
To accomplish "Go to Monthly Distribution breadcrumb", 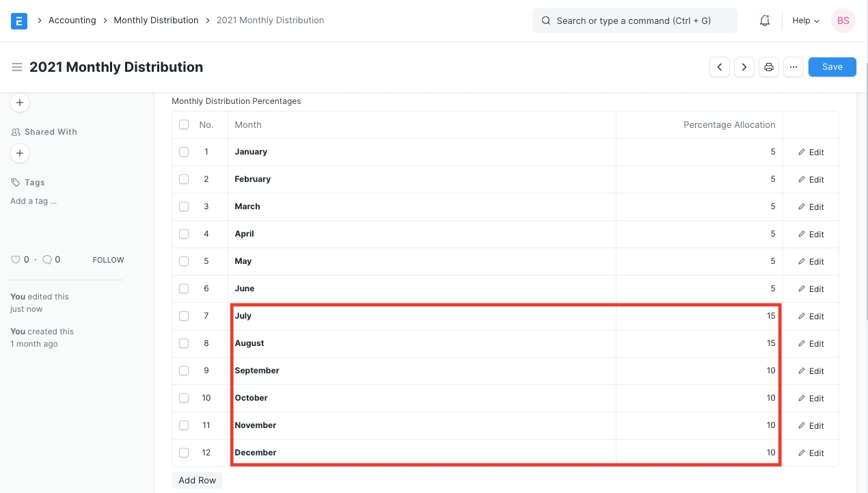I will [x=156, y=21].
